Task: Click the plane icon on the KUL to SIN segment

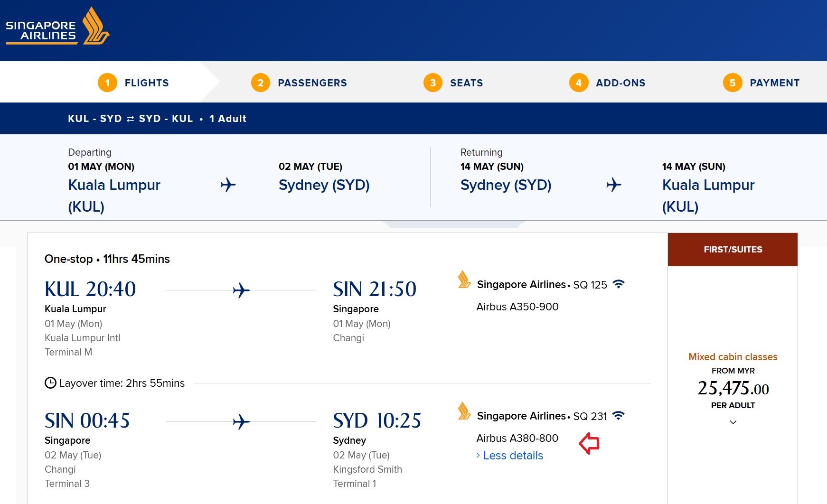Action: tap(241, 290)
